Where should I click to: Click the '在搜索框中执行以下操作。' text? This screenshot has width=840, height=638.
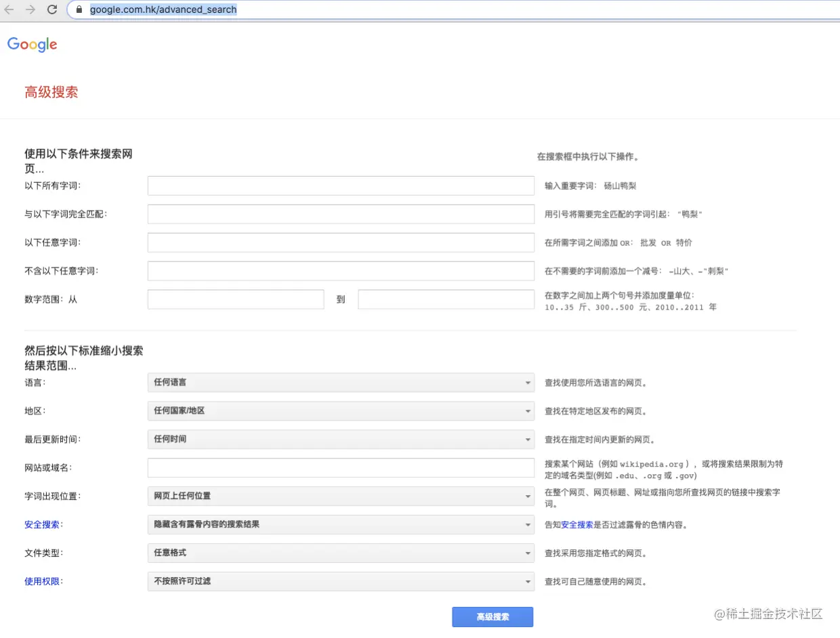588,156
